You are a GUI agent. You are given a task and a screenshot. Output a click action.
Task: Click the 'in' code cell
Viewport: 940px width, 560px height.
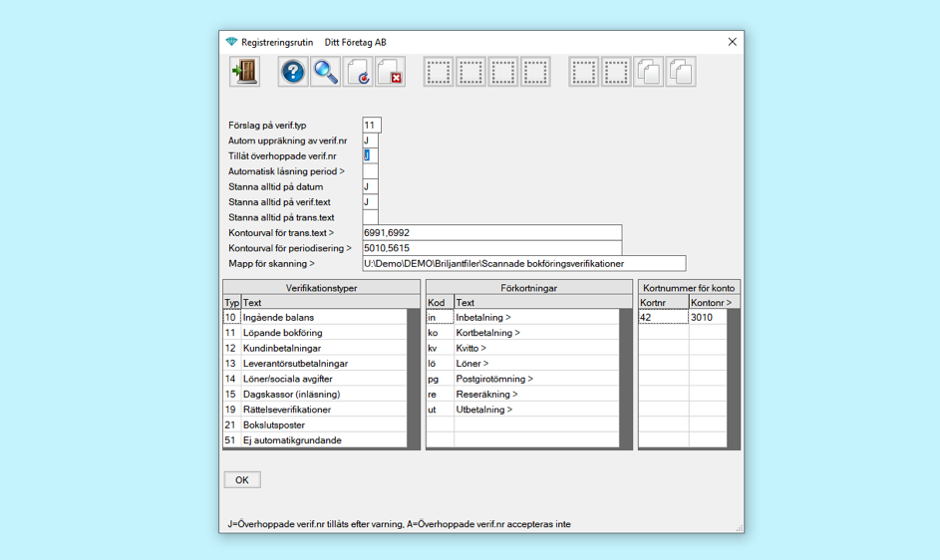tap(440, 317)
